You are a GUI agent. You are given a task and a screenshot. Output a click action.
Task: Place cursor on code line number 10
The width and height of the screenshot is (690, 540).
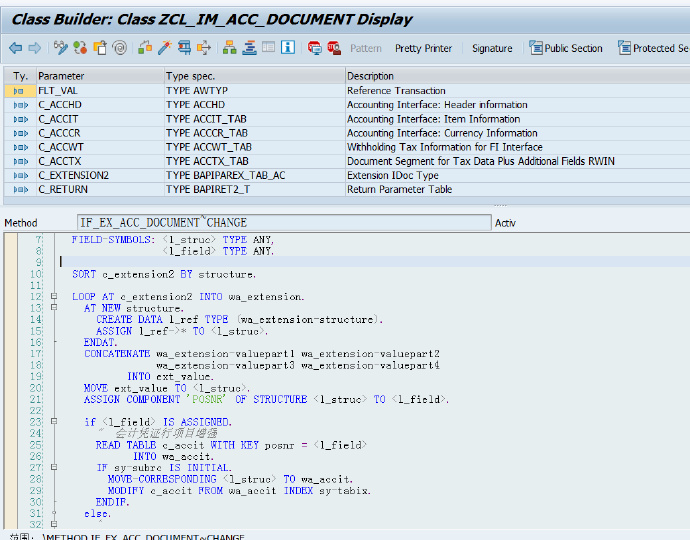coord(36,274)
